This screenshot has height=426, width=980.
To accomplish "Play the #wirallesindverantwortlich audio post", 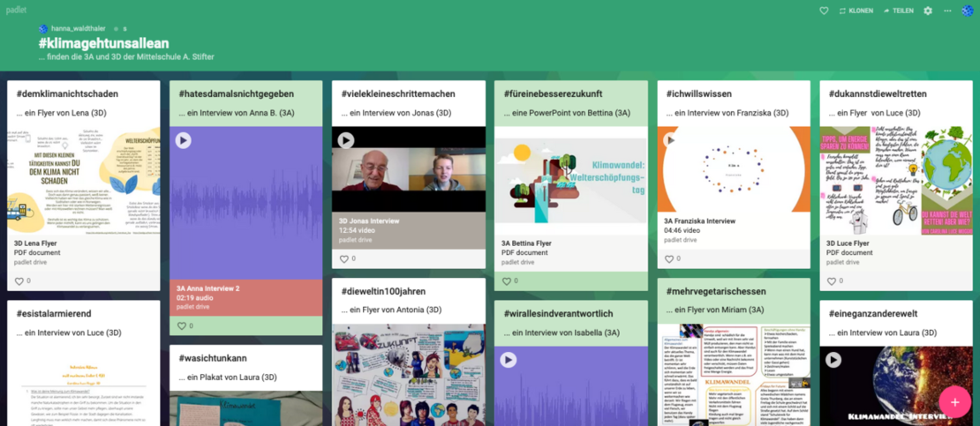I will pos(509,360).
